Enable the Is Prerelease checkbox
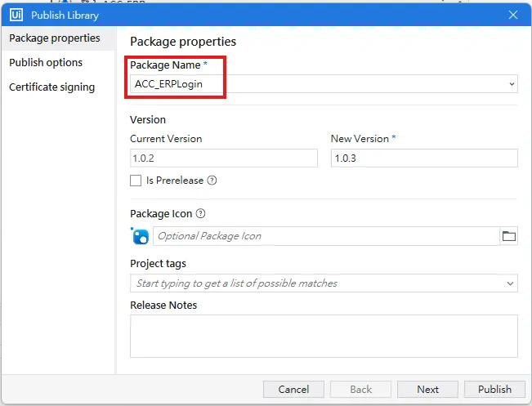The height and width of the screenshot is (406, 532). click(x=136, y=181)
